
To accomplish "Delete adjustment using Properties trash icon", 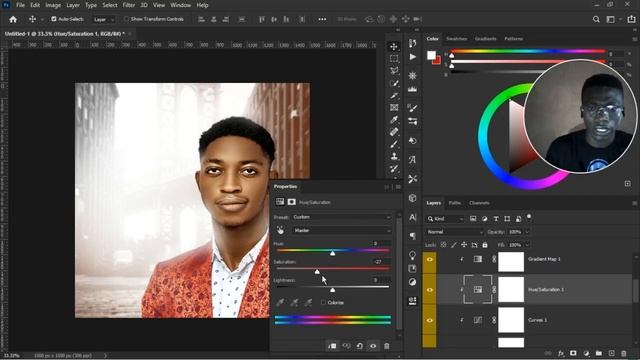I will (x=387, y=346).
